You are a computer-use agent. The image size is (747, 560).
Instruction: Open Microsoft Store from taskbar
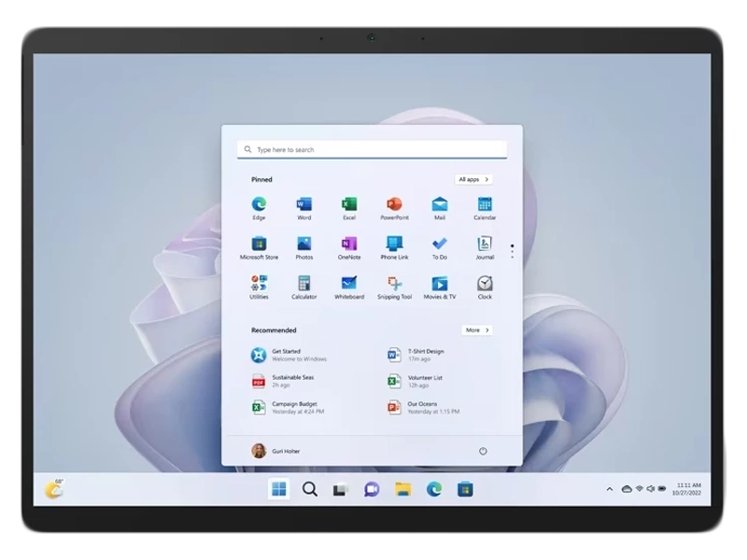click(465, 489)
